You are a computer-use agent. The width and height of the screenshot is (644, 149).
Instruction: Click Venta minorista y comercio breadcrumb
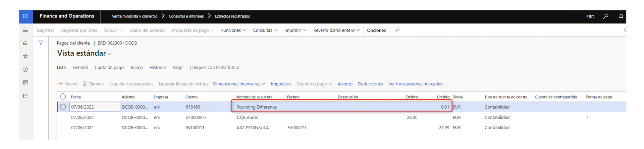point(135,16)
